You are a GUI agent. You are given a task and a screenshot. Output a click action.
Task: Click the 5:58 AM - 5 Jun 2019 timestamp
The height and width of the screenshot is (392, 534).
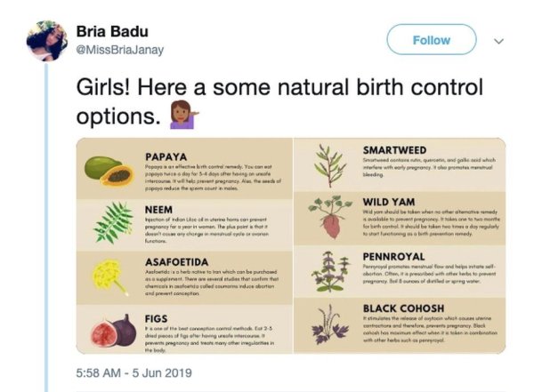point(133,372)
